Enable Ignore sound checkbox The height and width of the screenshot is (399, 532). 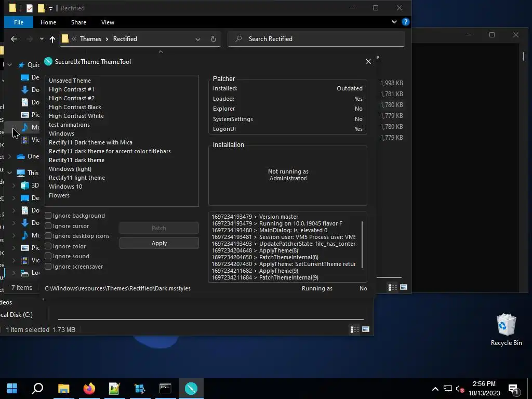coord(48,256)
